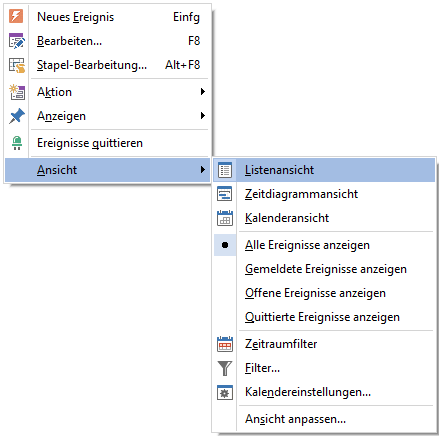439x436 pixels.
Task: Click the funnel Filter icon
Action: point(225,368)
